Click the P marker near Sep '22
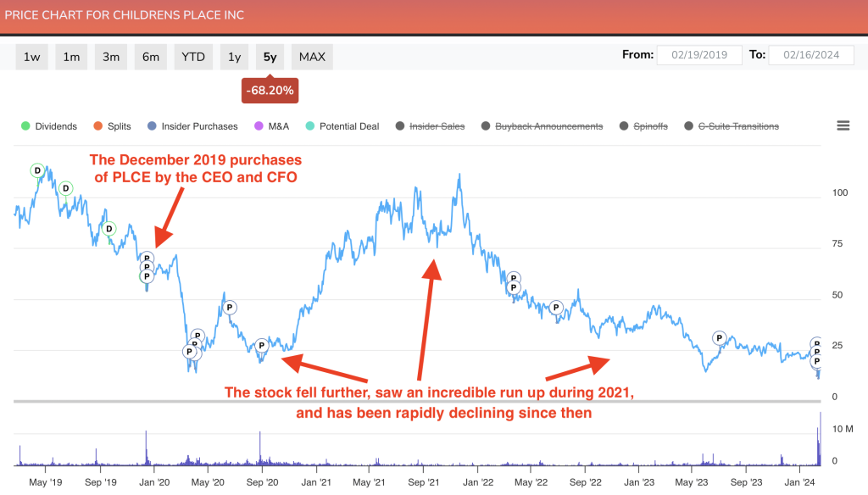 tap(556, 308)
